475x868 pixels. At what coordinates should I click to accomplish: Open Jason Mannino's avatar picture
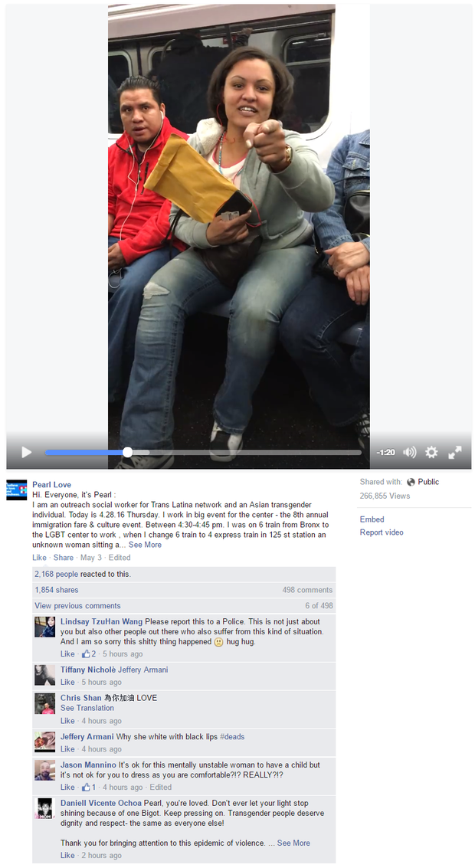(45, 770)
